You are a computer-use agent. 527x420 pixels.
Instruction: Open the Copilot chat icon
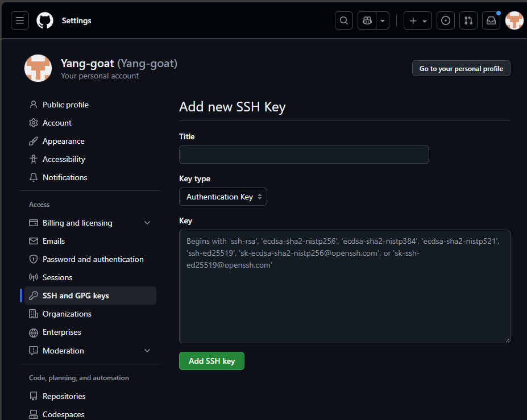click(x=367, y=20)
